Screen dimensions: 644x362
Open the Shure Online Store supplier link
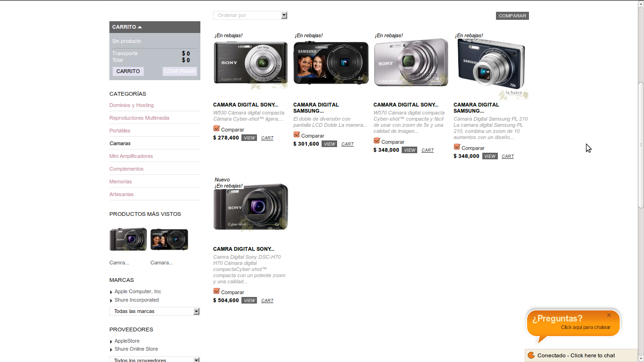pyautogui.click(x=136, y=349)
